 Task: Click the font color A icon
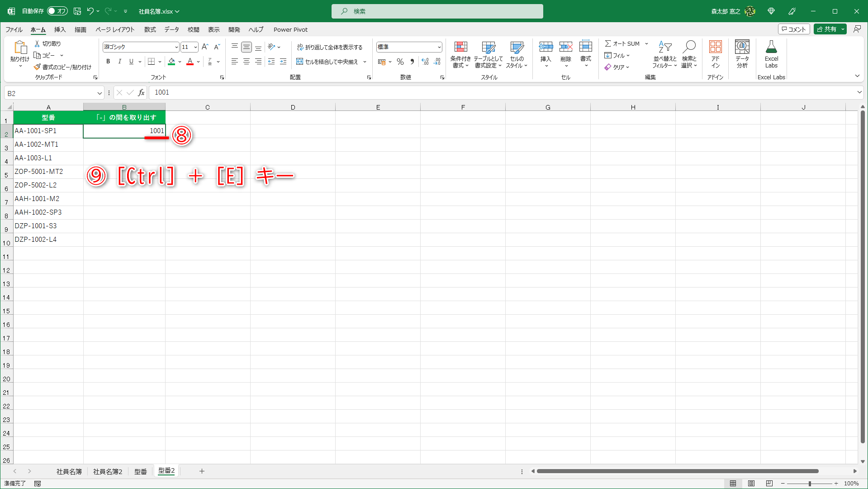pyautogui.click(x=190, y=62)
